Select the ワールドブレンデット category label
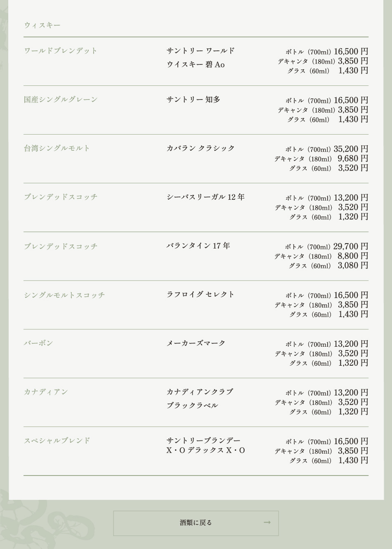 (61, 51)
